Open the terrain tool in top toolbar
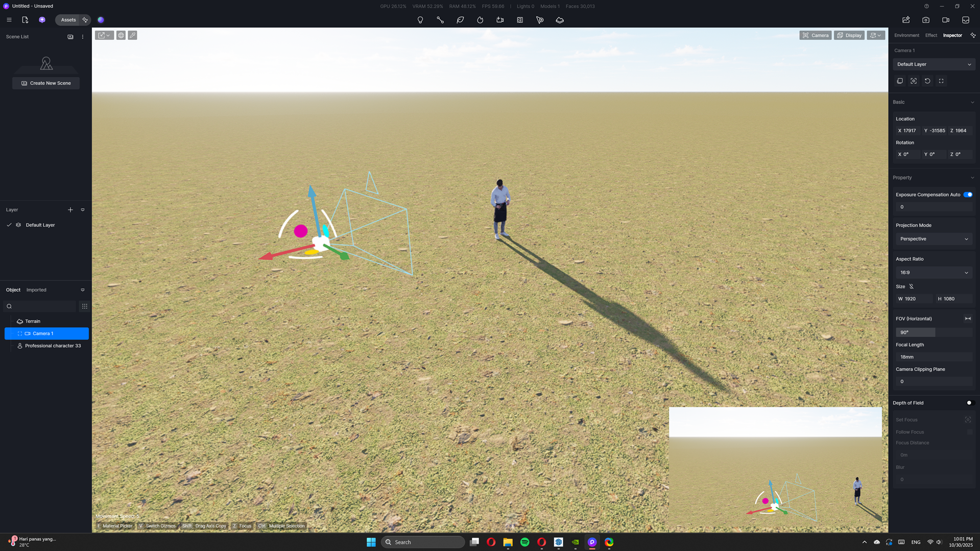 [x=560, y=20]
